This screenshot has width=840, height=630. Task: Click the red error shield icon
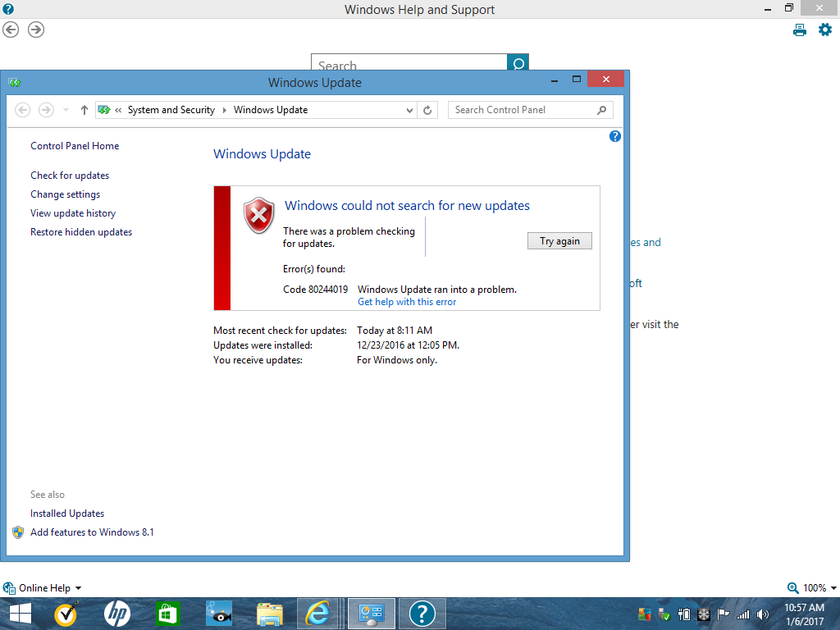click(x=258, y=215)
